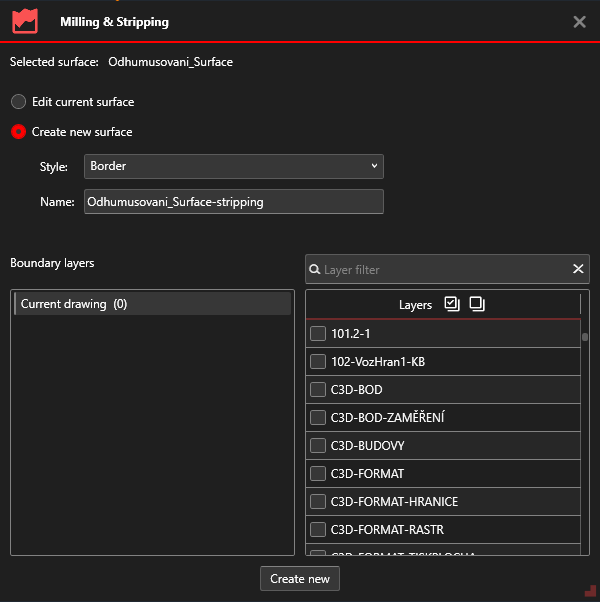Check the C3D-FORMAT-RASTR layer checkbox
The width and height of the screenshot is (600, 602).
pos(318,530)
